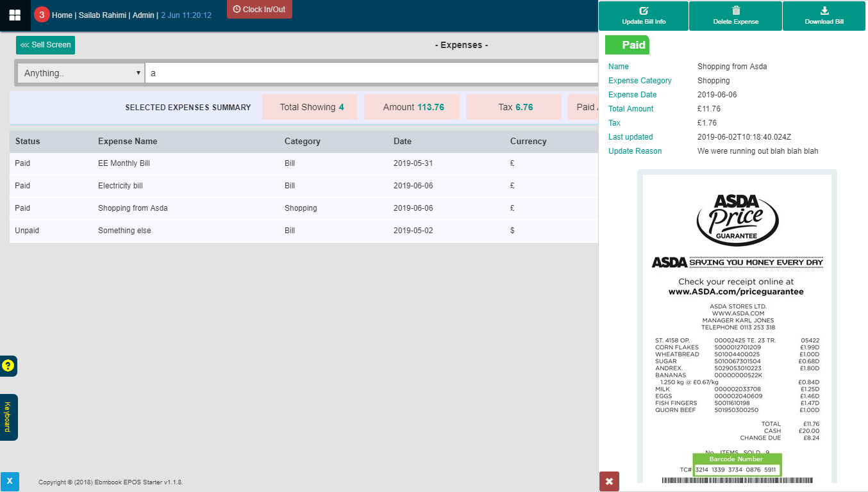The image size is (868, 492).
Task: Click the green Paid status badge
Action: [x=627, y=45]
